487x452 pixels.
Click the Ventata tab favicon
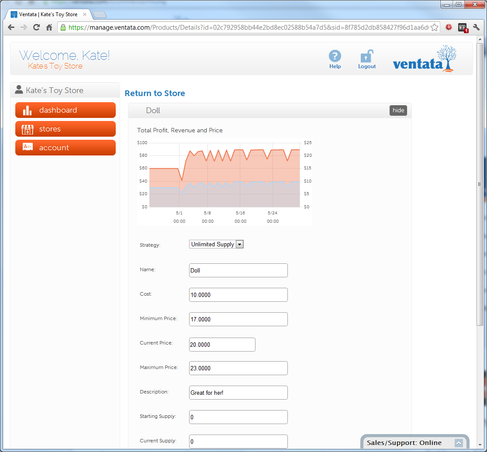[x=14, y=14]
